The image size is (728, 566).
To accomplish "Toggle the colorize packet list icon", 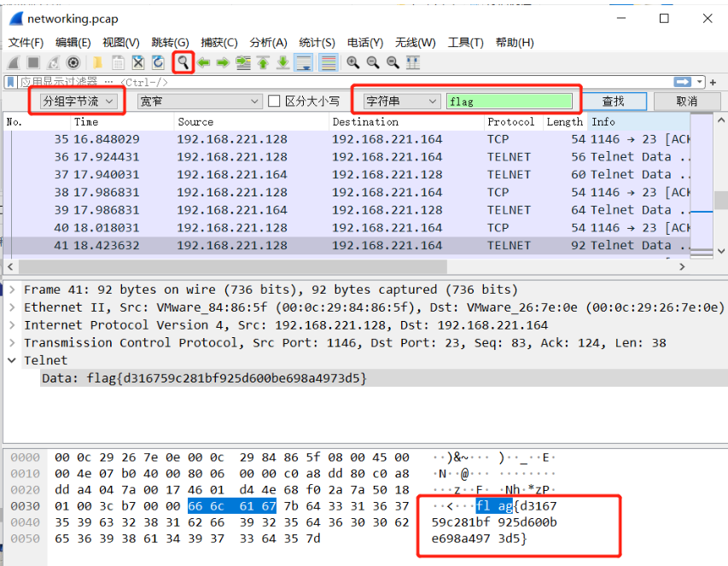I will [x=328, y=62].
